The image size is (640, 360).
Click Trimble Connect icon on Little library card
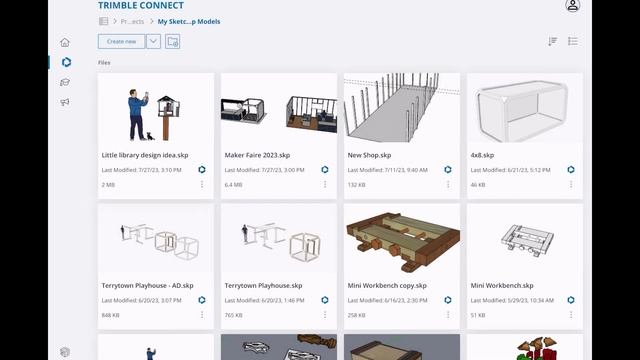pos(202,169)
